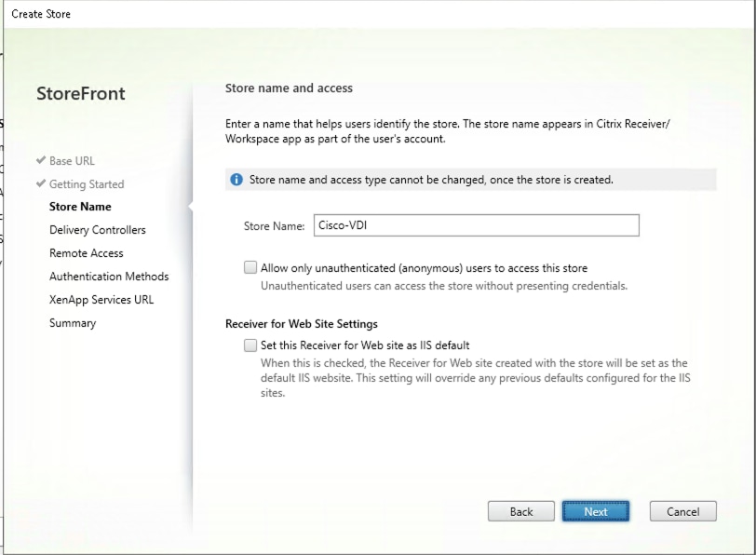Toggle the unauthenticated users option
This screenshot has width=756, height=555.
250,267
